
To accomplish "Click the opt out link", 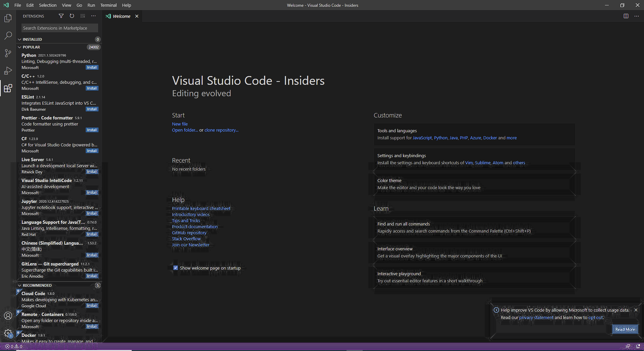I will pos(596,317).
